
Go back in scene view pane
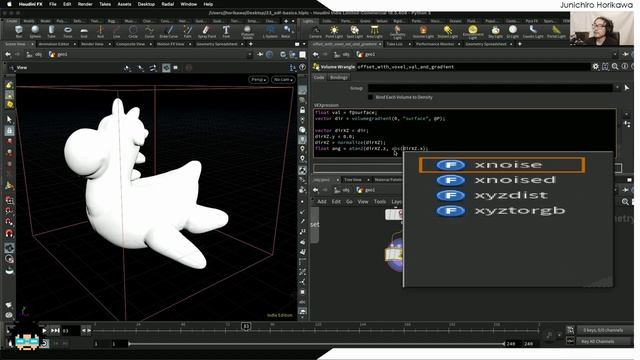8,54
